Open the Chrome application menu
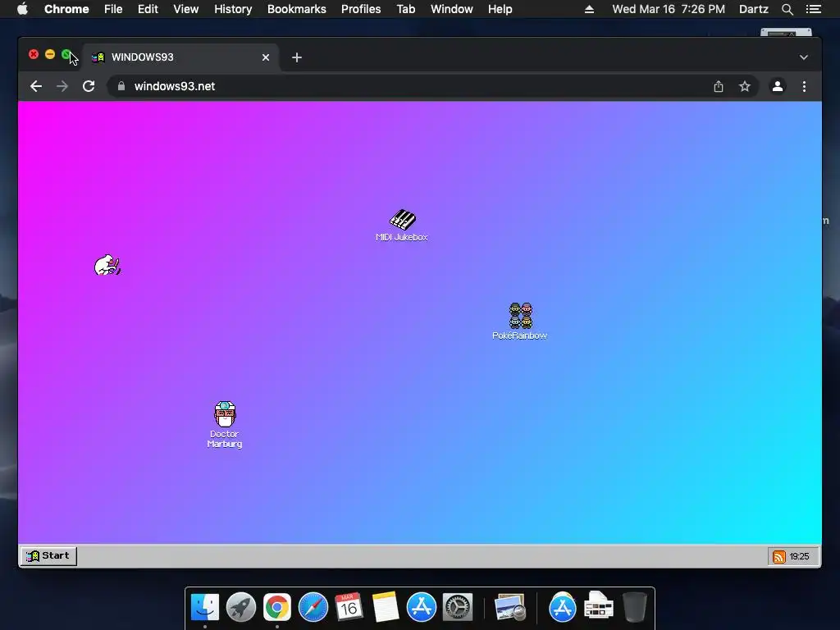Image resolution: width=840 pixels, height=630 pixels. pyautogui.click(x=66, y=9)
